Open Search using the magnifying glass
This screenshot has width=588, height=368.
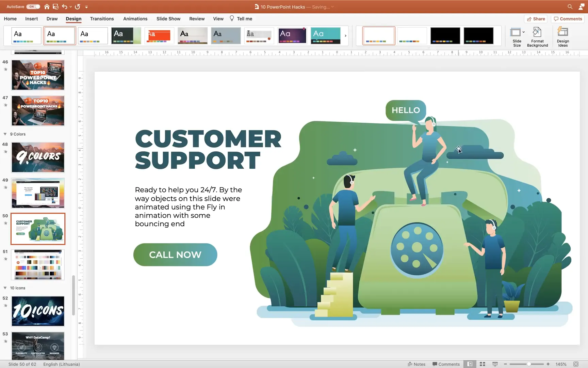[570, 6]
